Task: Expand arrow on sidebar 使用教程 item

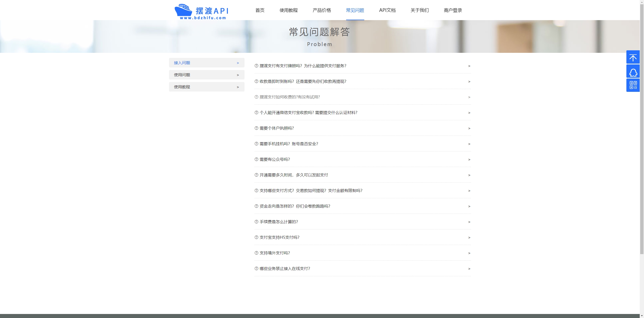Action: [x=238, y=87]
